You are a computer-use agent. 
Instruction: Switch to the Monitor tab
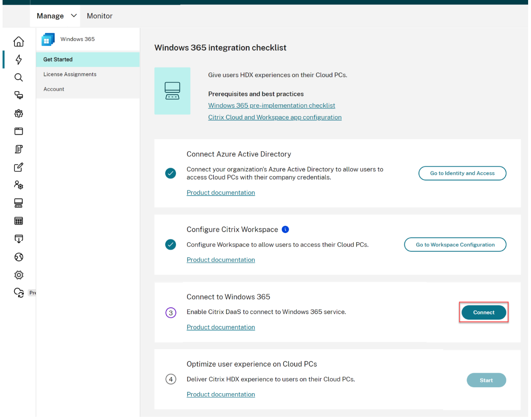pos(100,16)
